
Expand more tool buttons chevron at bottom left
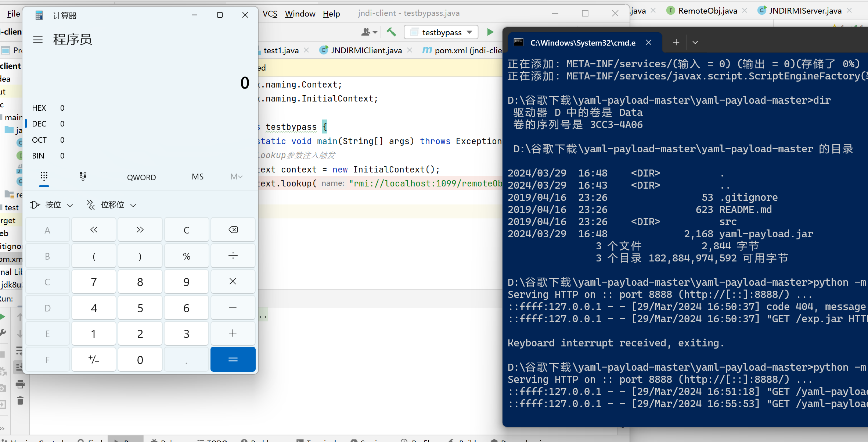[2, 428]
